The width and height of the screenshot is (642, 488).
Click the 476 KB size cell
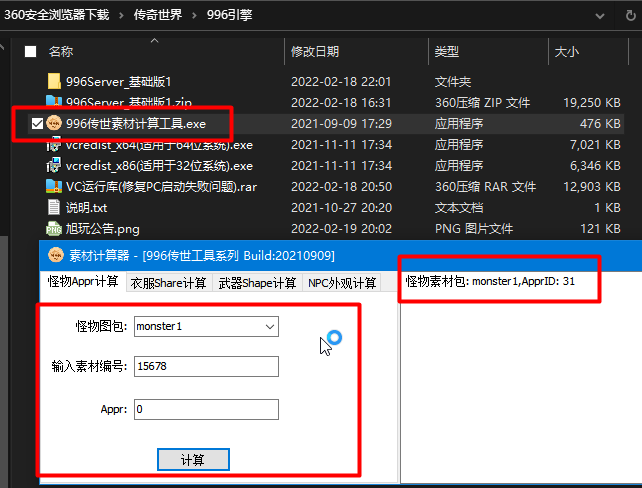pos(600,124)
